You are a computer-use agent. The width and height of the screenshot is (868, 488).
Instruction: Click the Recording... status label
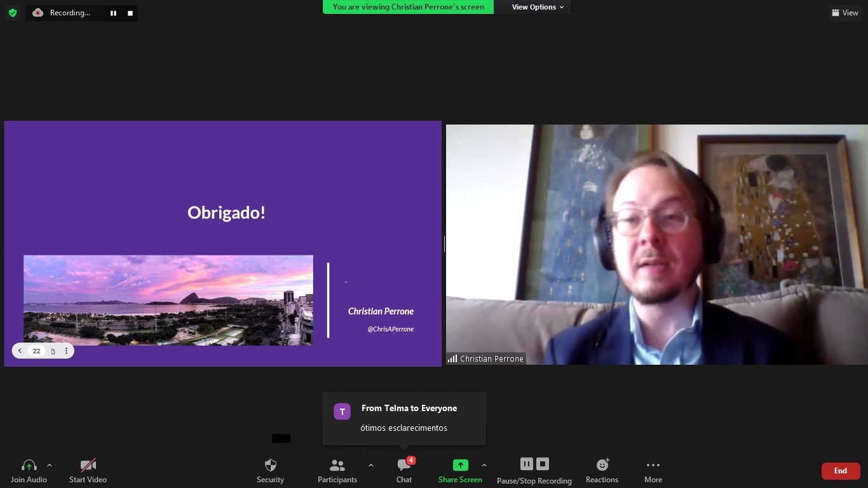pyautogui.click(x=70, y=13)
